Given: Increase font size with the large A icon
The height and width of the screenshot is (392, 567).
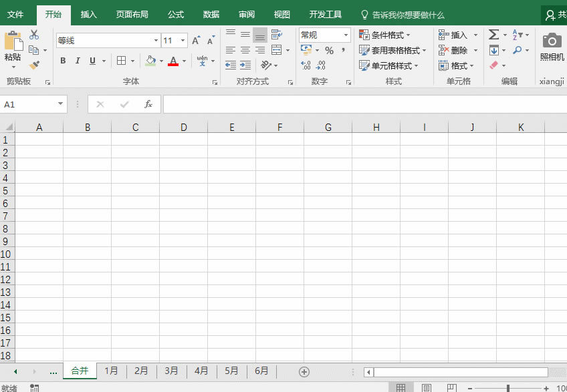Looking at the screenshot, I should 196,40.
